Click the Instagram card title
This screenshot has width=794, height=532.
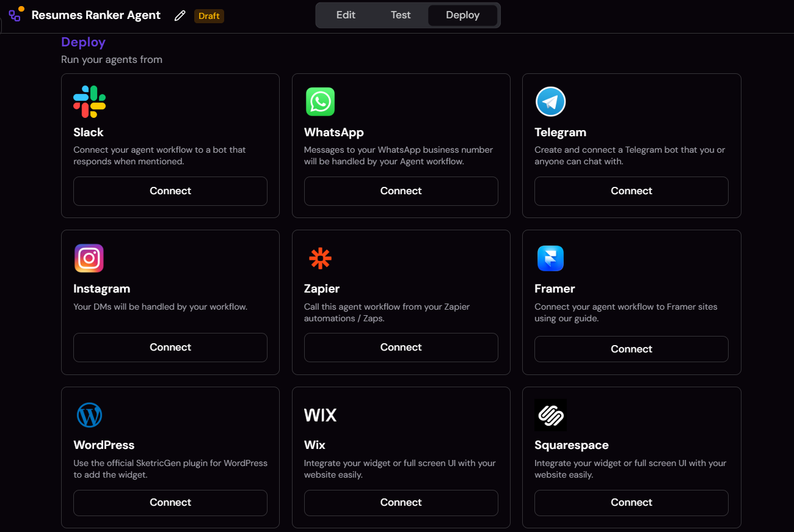pyautogui.click(x=101, y=289)
